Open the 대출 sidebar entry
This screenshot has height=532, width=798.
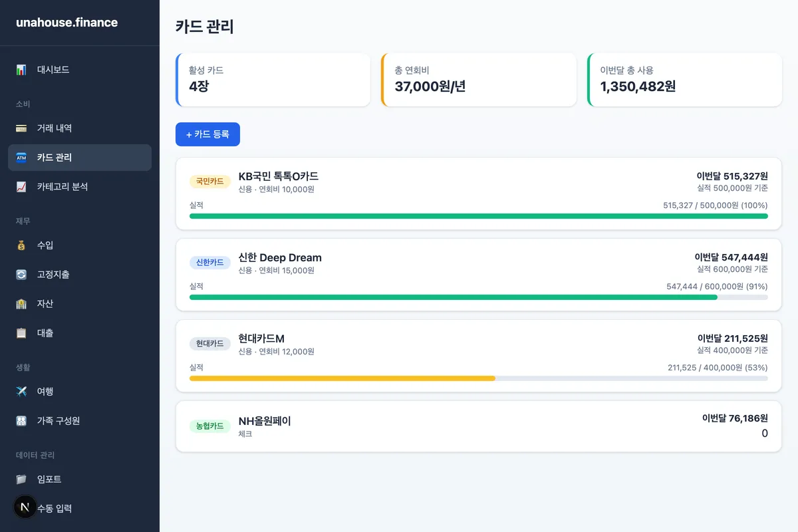point(45,333)
